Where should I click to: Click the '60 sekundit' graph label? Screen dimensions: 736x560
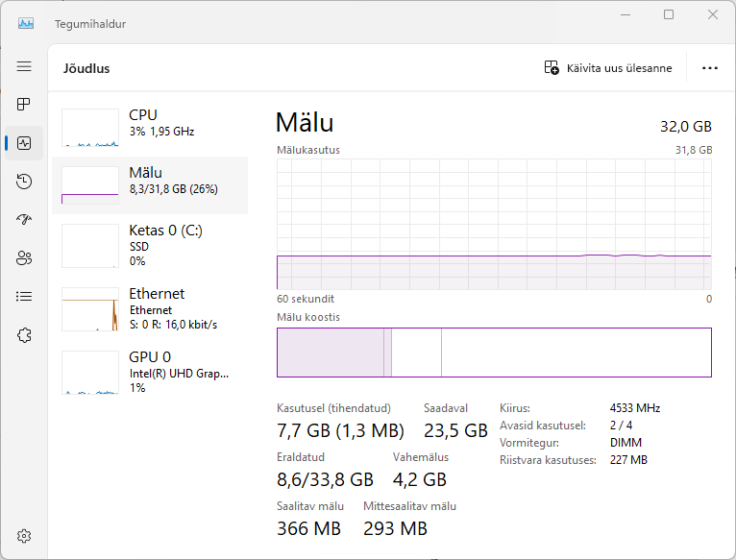306,299
